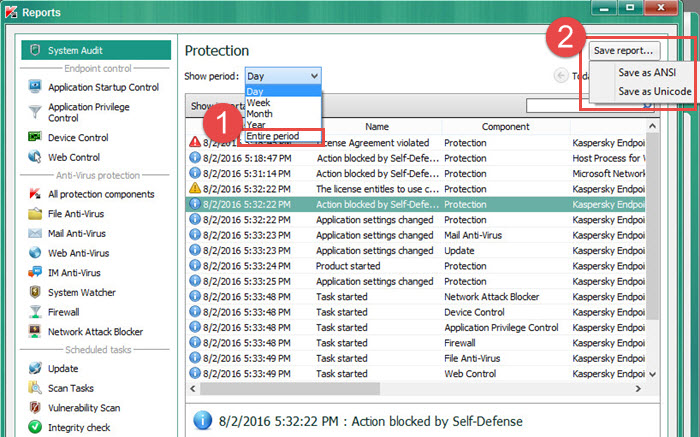700x437 pixels.
Task: Sort by Name column header
Action: pos(377,127)
